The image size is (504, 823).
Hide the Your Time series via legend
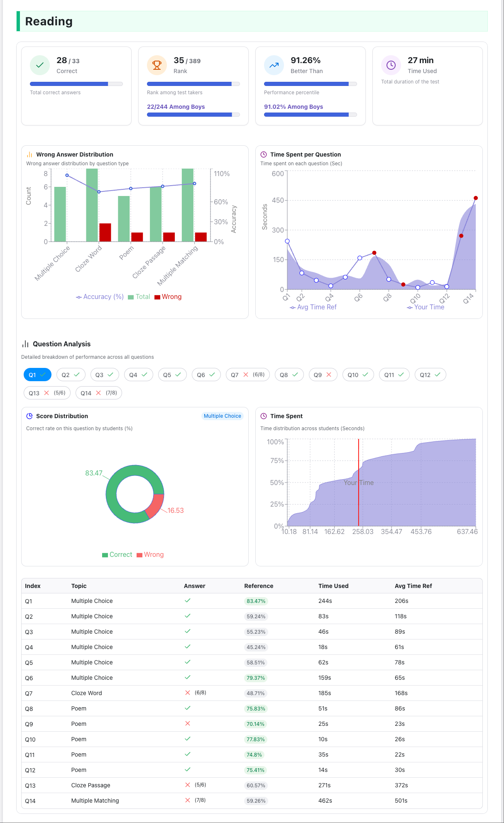[x=426, y=307]
